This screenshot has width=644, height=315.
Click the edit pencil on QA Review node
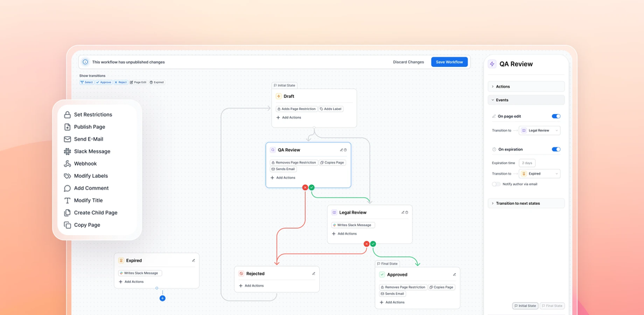(341, 150)
